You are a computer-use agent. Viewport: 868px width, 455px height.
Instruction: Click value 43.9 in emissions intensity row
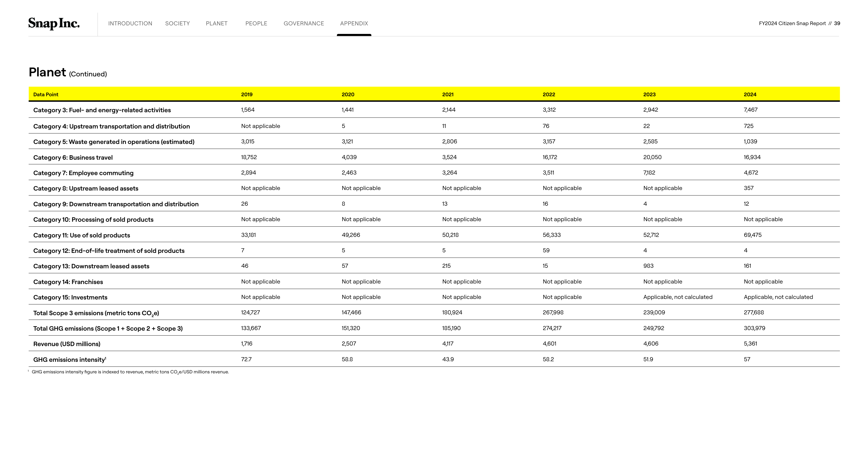[x=448, y=360]
